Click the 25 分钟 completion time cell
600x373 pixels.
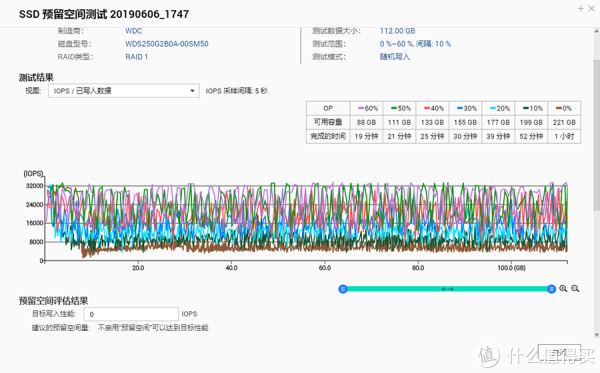[x=432, y=137]
